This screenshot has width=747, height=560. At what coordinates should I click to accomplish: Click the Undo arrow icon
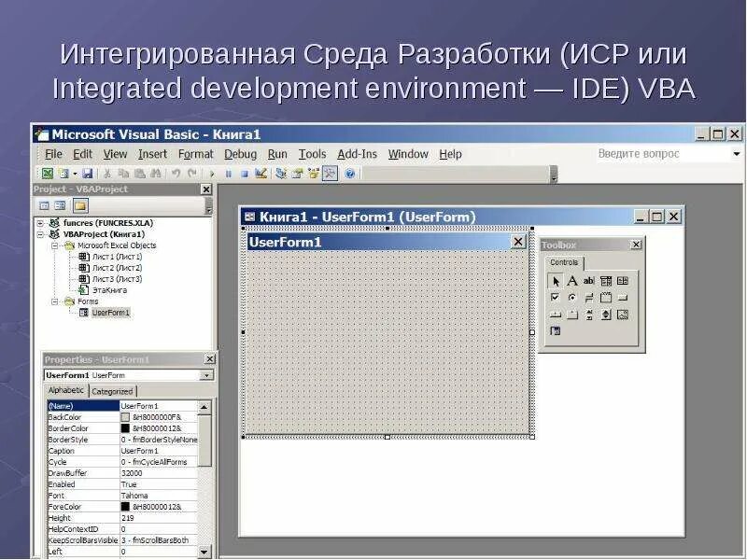point(176,174)
